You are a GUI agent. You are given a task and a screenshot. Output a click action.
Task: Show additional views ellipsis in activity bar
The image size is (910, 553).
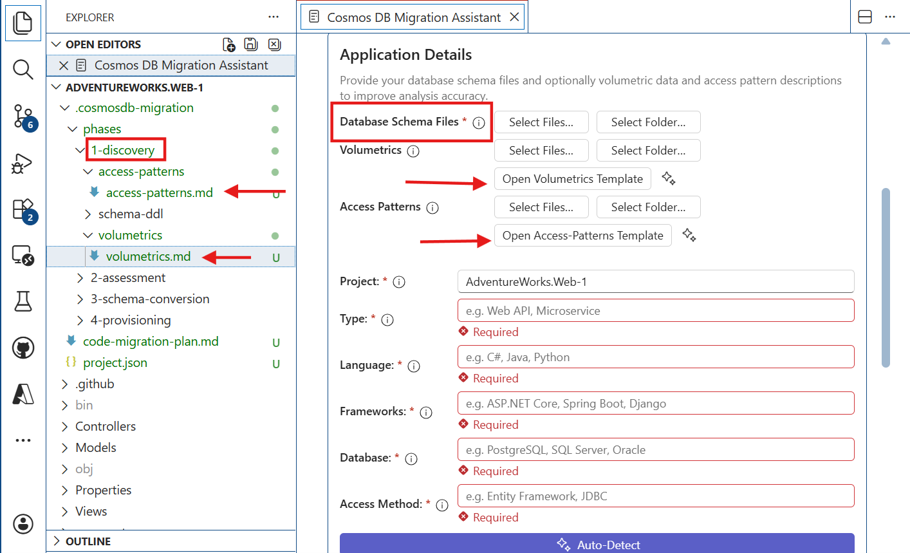pyautogui.click(x=23, y=440)
